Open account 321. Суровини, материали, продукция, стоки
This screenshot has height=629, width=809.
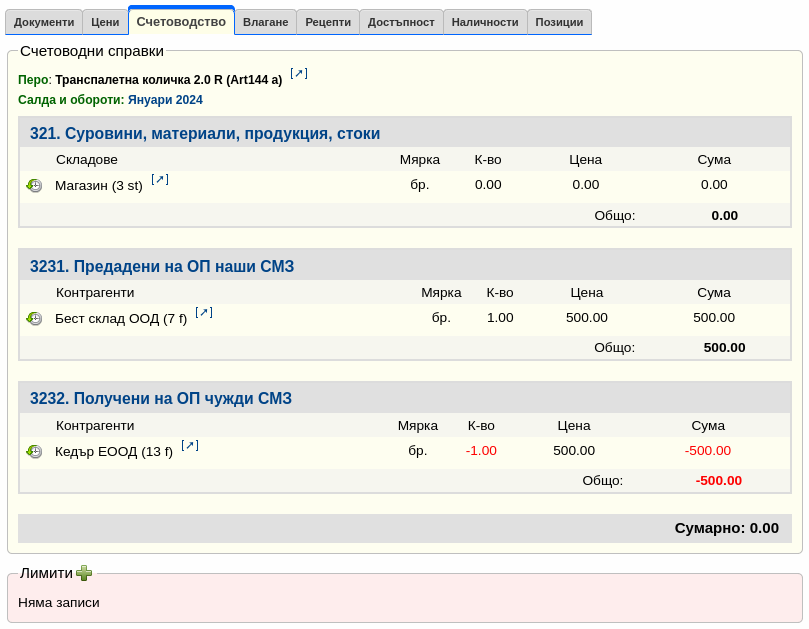click(205, 134)
